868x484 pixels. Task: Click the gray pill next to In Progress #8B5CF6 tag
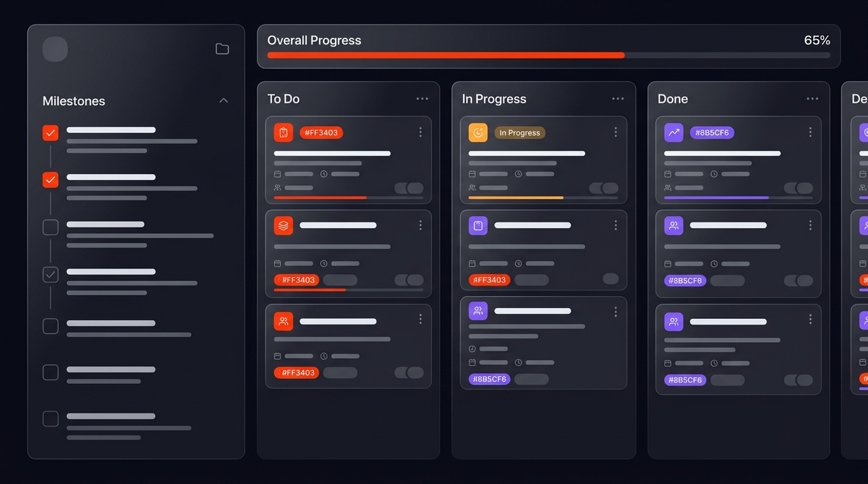click(x=531, y=379)
